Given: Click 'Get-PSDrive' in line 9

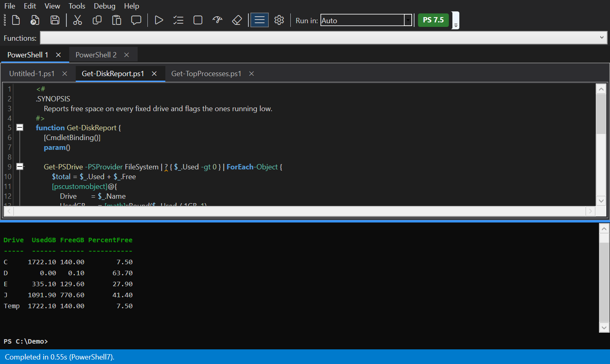Looking at the screenshot, I should pyautogui.click(x=63, y=167).
